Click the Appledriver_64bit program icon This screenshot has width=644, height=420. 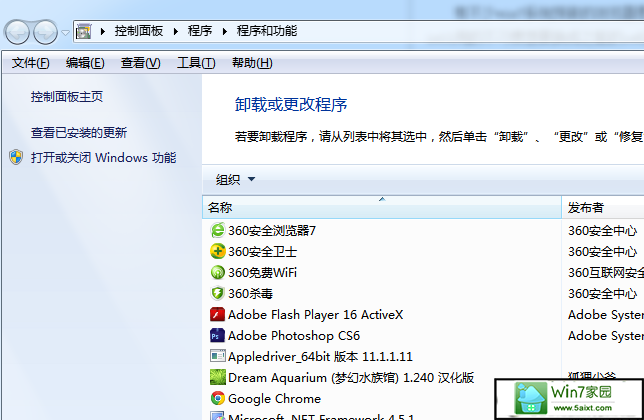click(218, 356)
